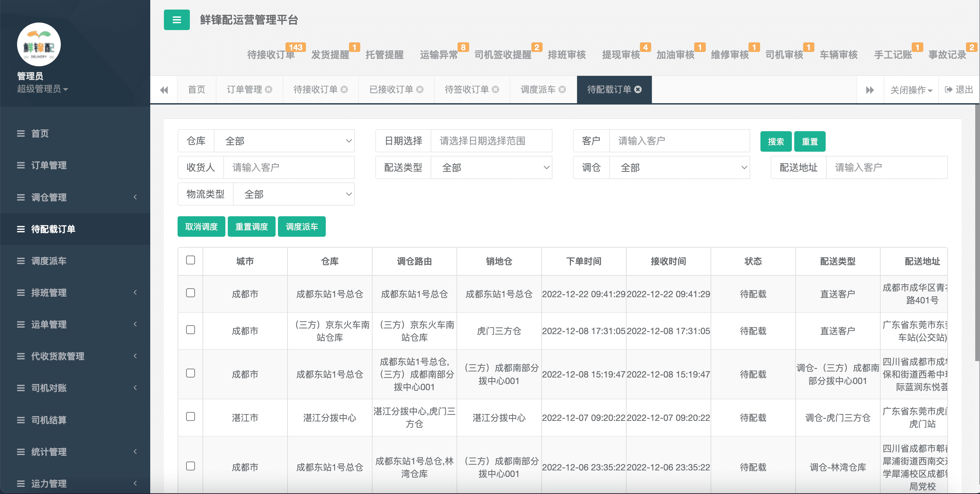Image resolution: width=980 pixels, height=494 pixels.
Task: Open 加油审核 shortcut
Action: [x=676, y=55]
